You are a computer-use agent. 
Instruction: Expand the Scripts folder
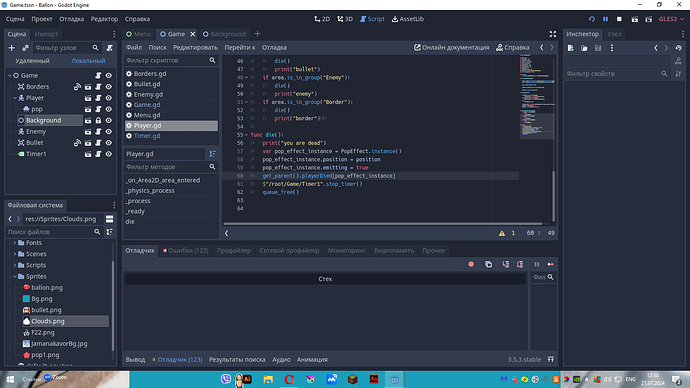coord(15,265)
